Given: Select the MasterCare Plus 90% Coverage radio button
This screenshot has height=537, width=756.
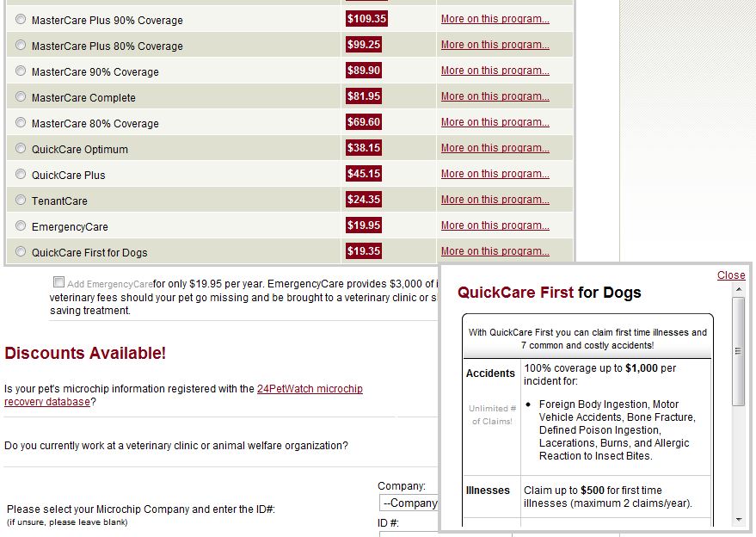Looking at the screenshot, I should point(20,19).
